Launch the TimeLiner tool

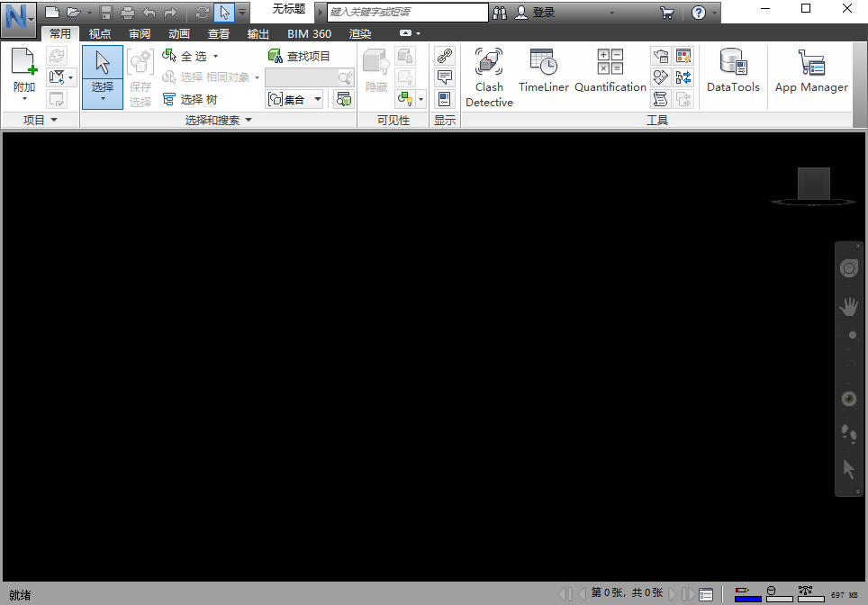click(x=543, y=70)
